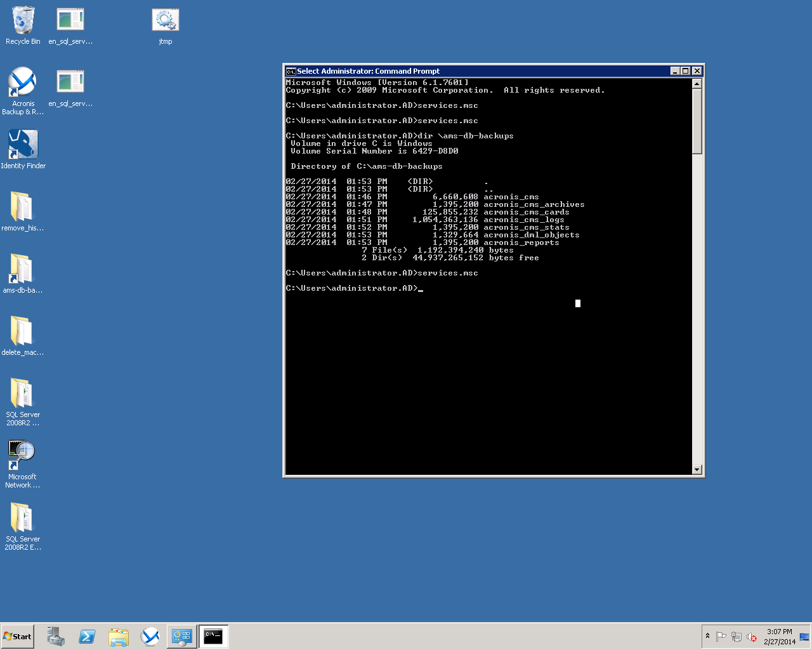This screenshot has height=650, width=812.
Task: Click the Command Prompt taskbar button
Action: [x=214, y=637]
